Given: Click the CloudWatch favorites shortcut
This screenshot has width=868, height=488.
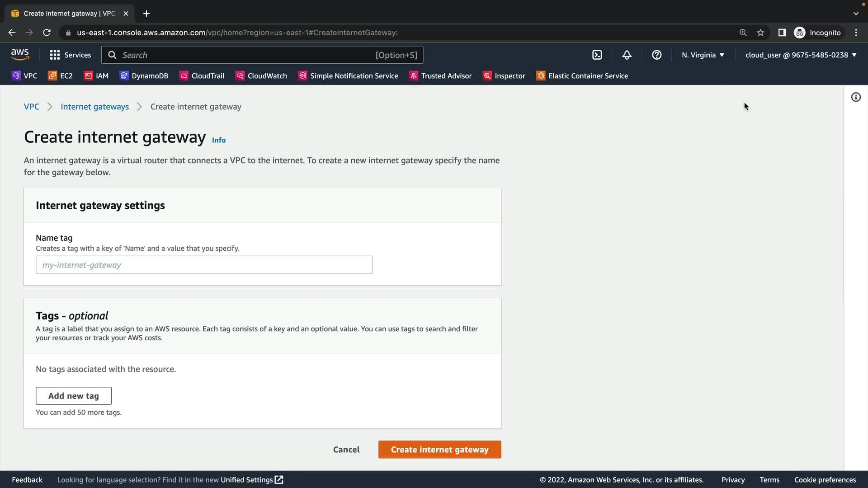Looking at the screenshot, I should tap(261, 76).
